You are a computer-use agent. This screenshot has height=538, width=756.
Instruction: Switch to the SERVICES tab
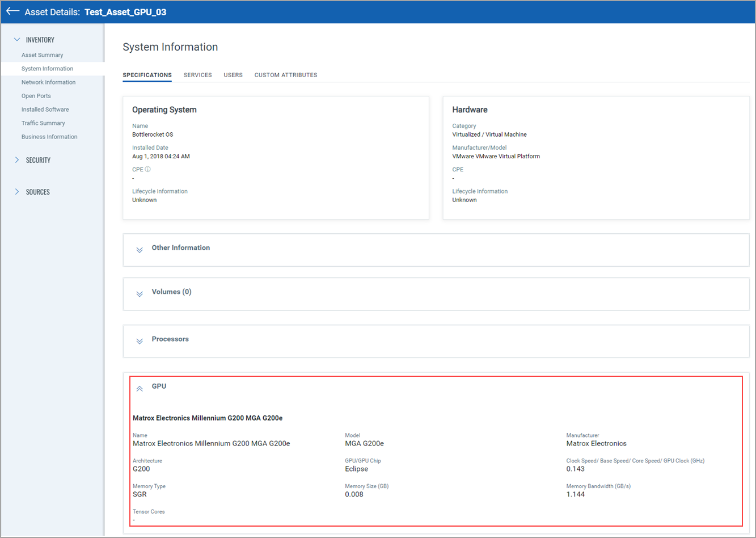point(198,75)
